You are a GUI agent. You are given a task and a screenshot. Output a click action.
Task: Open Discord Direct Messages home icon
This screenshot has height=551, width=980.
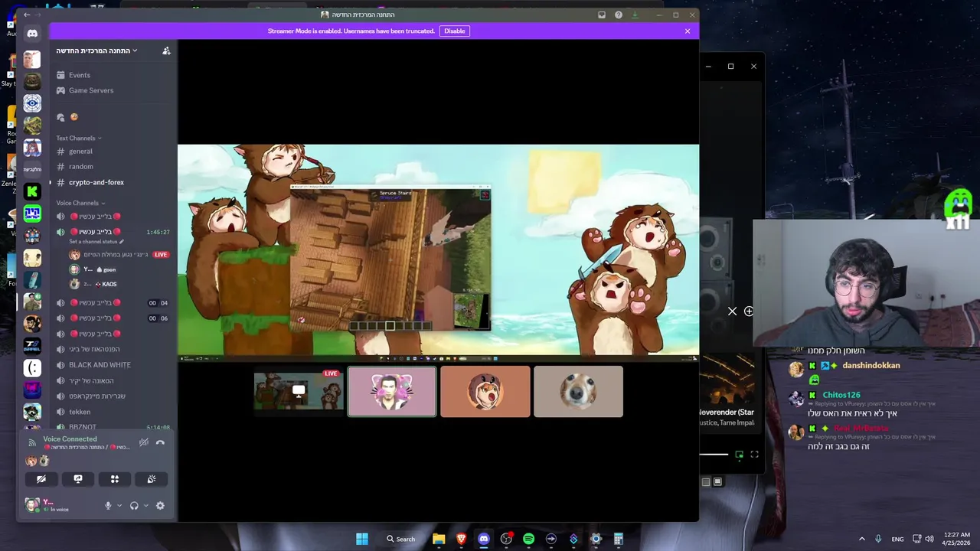pos(32,34)
